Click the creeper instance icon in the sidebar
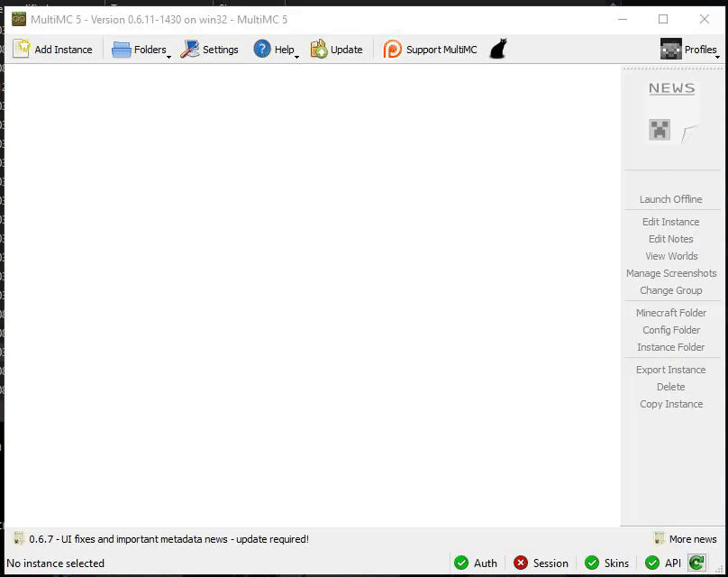This screenshot has width=728, height=577. tap(660, 130)
